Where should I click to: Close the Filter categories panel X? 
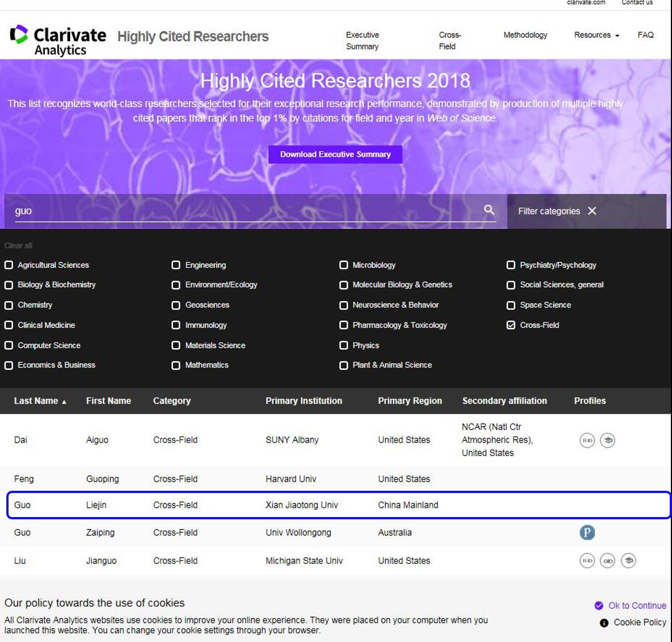click(x=592, y=211)
